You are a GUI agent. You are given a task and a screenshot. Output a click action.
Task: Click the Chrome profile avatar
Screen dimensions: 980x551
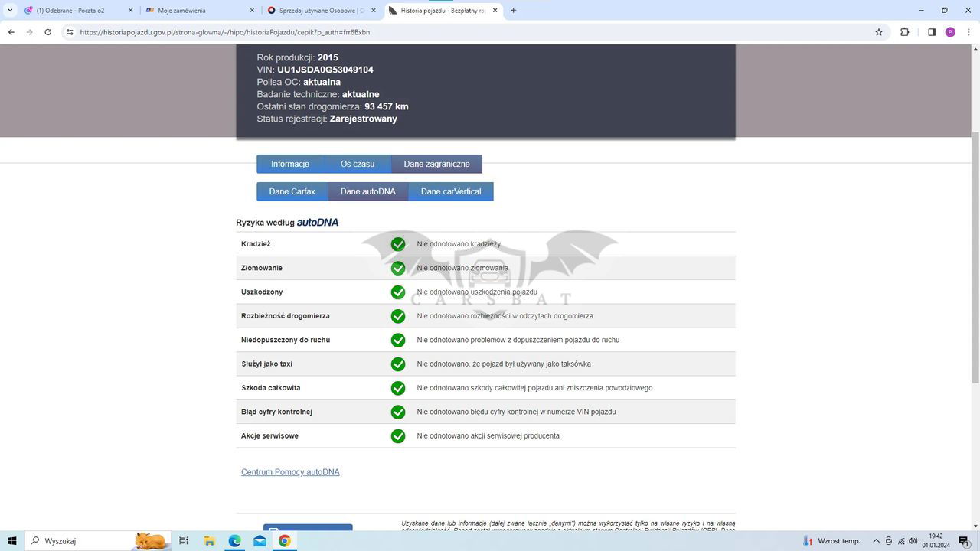click(950, 32)
